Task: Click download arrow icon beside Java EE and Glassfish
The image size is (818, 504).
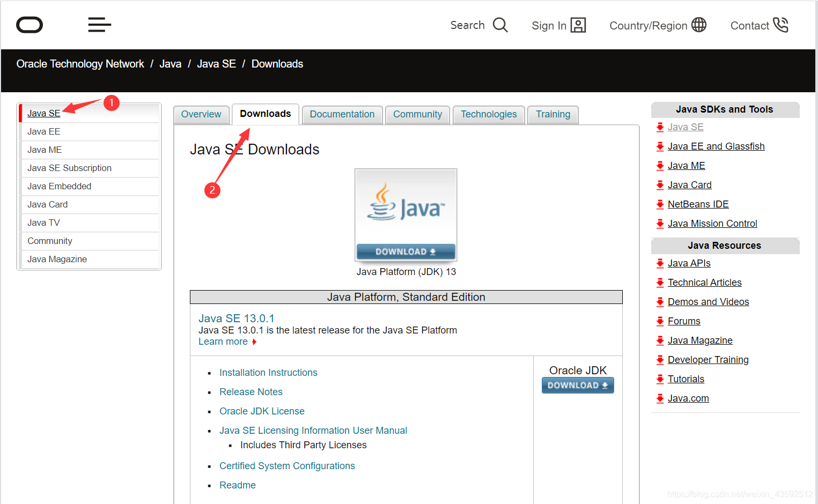Action: pyautogui.click(x=660, y=146)
